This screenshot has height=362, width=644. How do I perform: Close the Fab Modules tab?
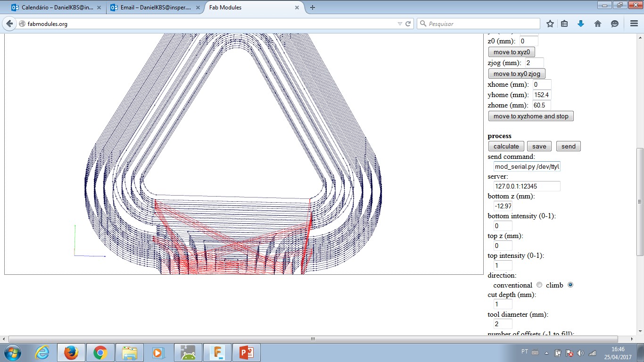click(x=297, y=8)
